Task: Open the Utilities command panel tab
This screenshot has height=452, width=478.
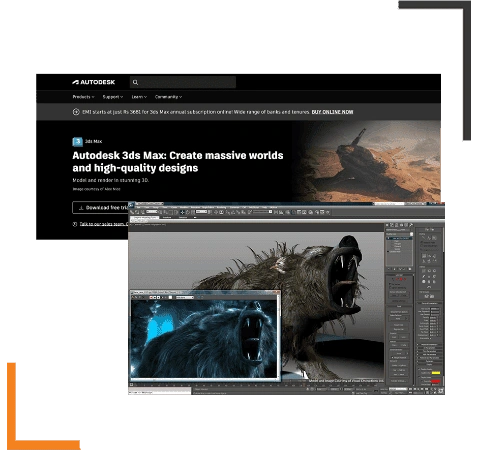Action: (x=411, y=225)
